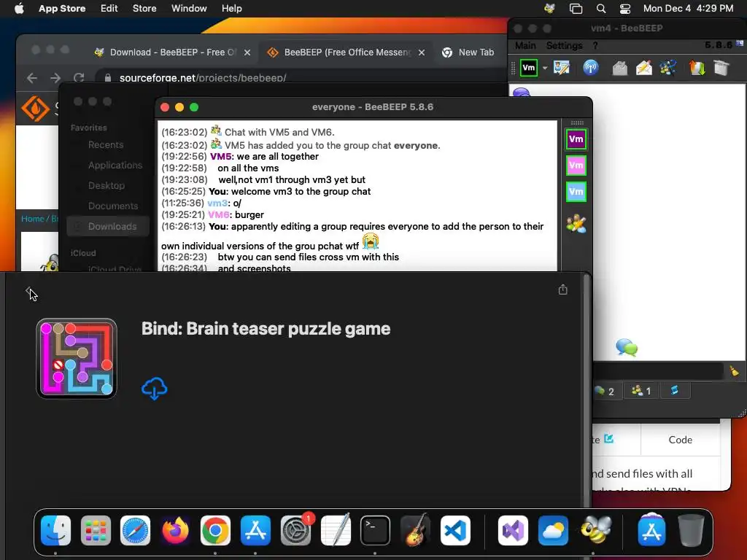Close the BeeBEEP Free Office Messenger tab
The height and width of the screenshot is (560, 747).
pos(422,52)
